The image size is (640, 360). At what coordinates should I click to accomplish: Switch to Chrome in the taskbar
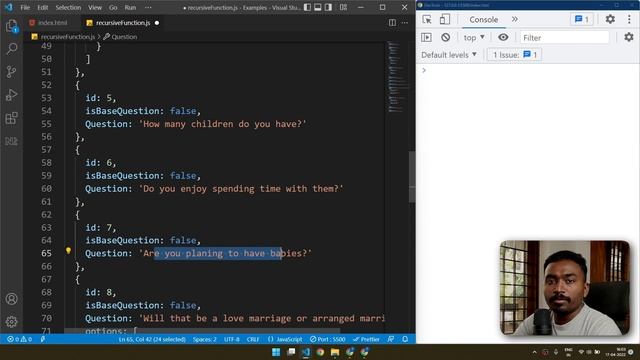coord(320,352)
